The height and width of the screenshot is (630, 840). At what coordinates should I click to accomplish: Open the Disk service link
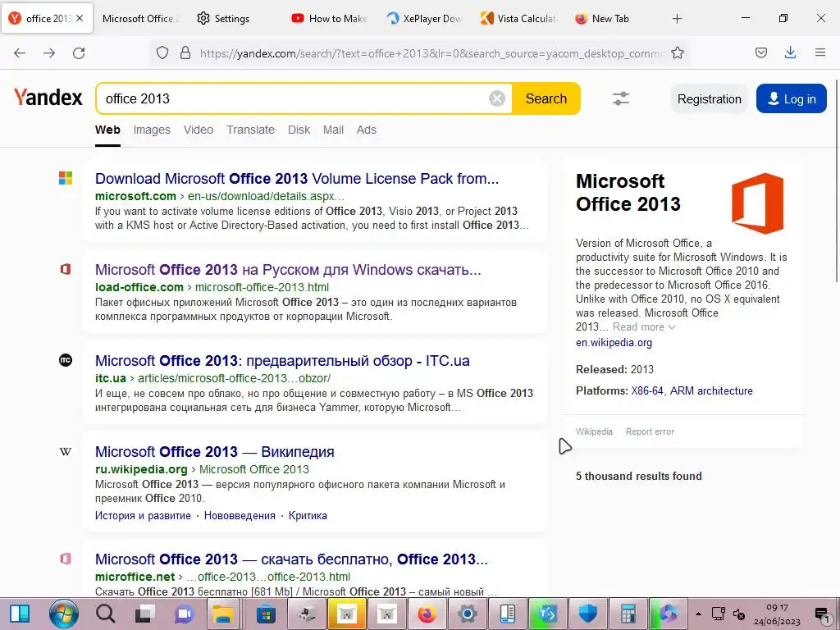(299, 130)
